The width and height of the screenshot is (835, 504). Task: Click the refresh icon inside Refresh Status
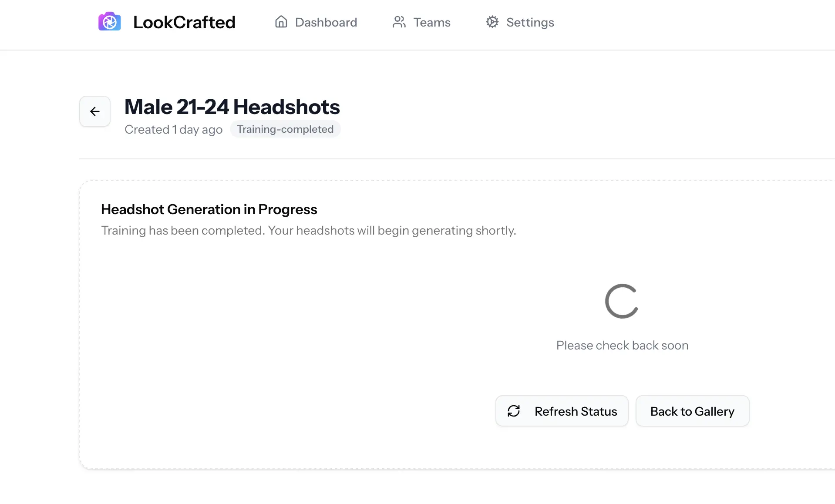(x=514, y=411)
